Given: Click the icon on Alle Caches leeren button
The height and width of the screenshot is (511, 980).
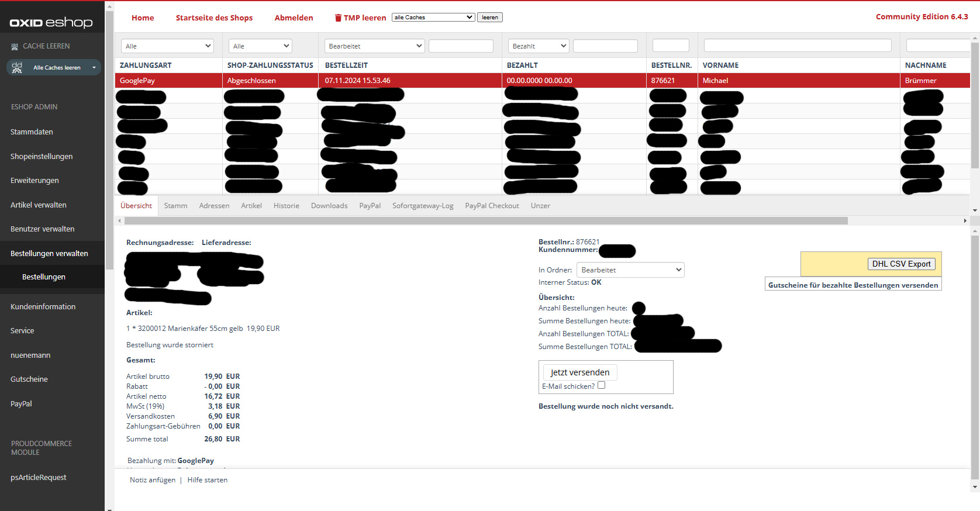Looking at the screenshot, I should pyautogui.click(x=17, y=68).
